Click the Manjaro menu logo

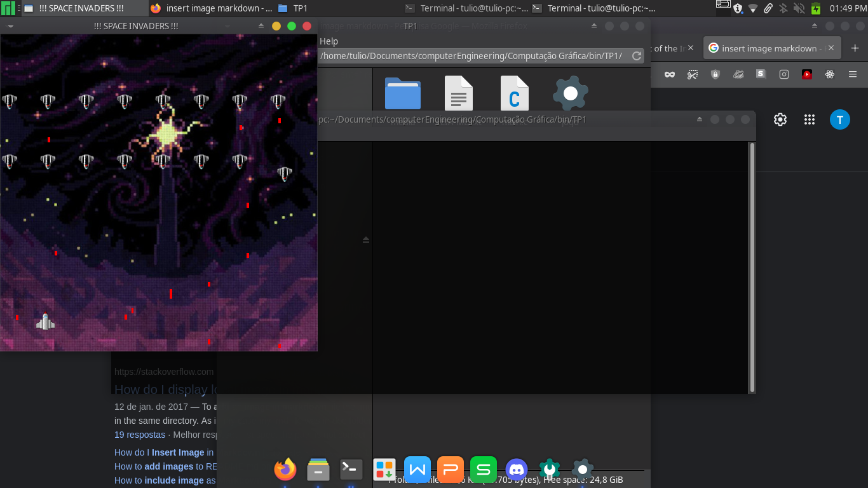tap(8, 8)
